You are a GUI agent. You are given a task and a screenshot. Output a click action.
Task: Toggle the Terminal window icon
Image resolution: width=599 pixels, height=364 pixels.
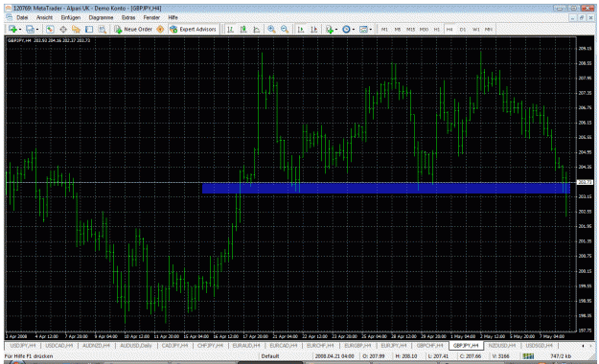pyautogui.click(x=89, y=29)
